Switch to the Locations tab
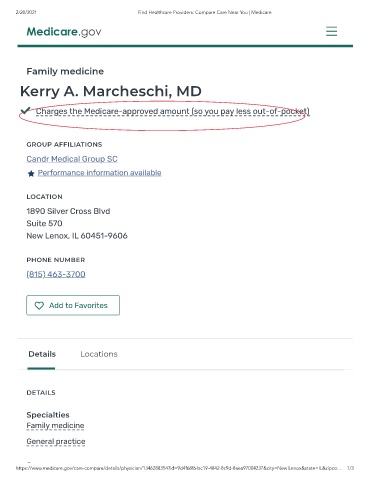Viewport: 370px width, 480px height. 99,354
